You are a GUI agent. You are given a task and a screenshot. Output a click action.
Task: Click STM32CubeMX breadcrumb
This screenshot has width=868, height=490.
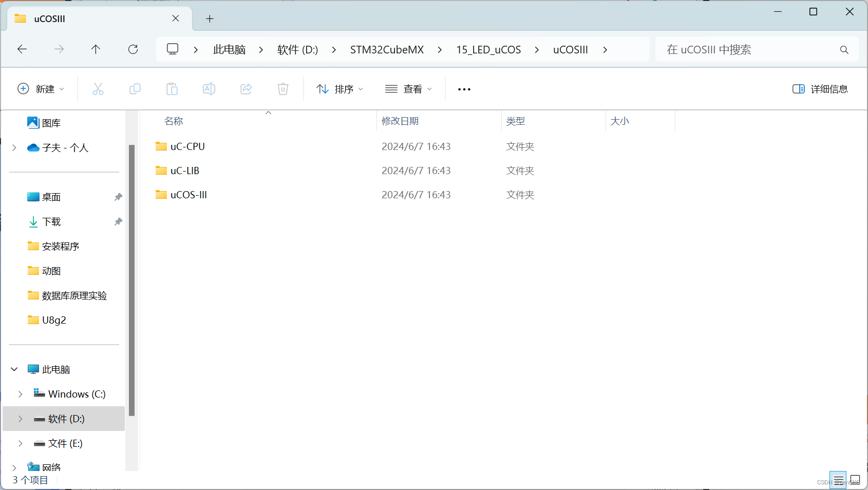pyautogui.click(x=387, y=50)
